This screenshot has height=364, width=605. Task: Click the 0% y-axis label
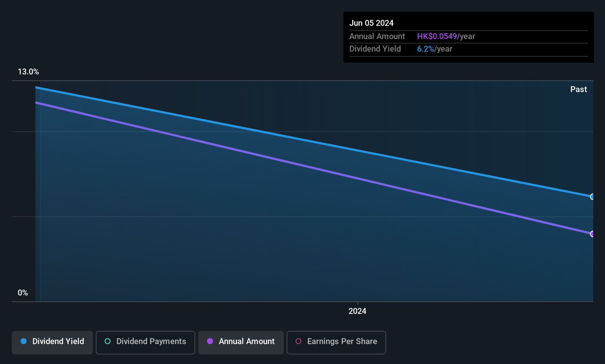(23, 293)
